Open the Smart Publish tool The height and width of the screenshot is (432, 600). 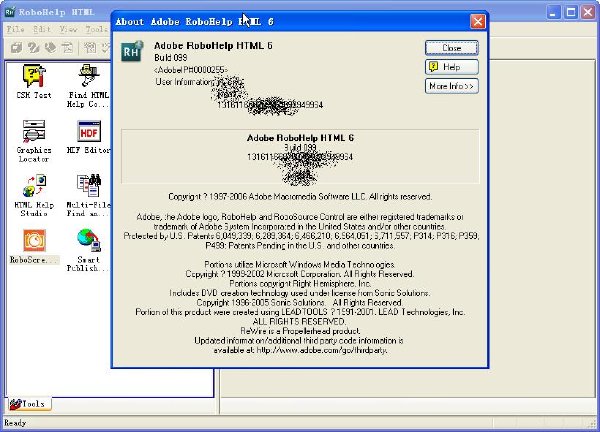(88, 250)
